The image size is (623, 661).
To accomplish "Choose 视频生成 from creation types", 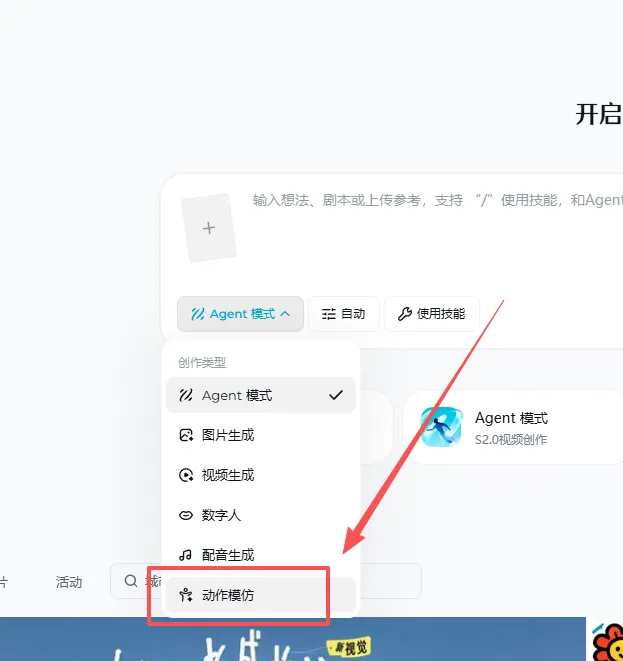I will (261, 475).
